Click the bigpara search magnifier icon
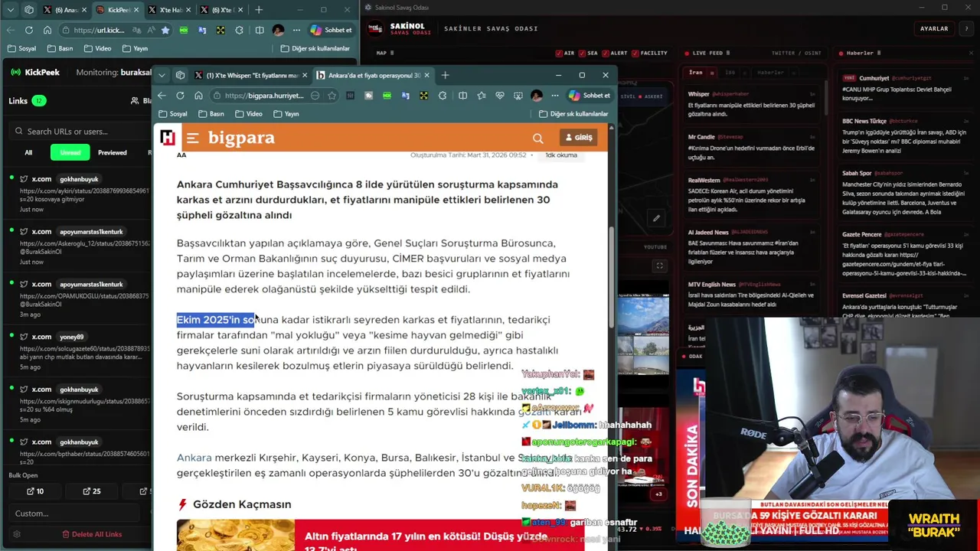The image size is (980, 551). pos(538,139)
